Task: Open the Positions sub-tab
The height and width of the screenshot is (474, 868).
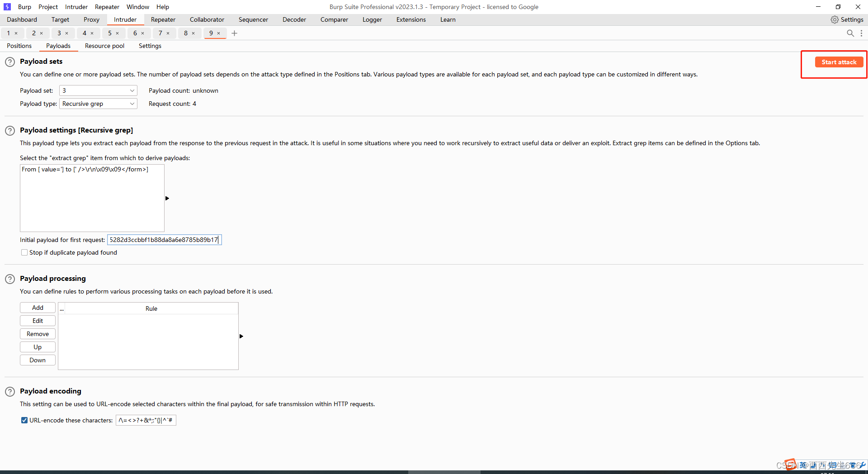Action: [x=19, y=46]
